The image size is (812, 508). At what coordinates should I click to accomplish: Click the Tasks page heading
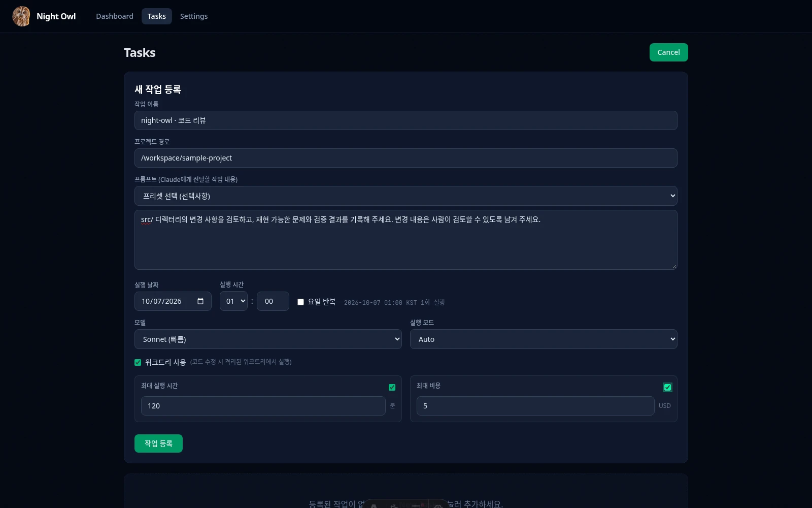[x=140, y=52]
